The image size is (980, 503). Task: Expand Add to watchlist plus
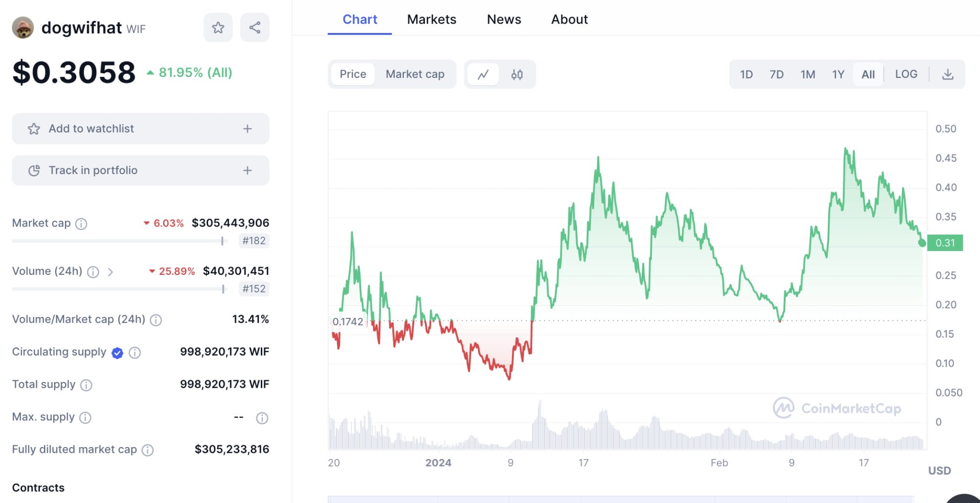pyautogui.click(x=247, y=129)
